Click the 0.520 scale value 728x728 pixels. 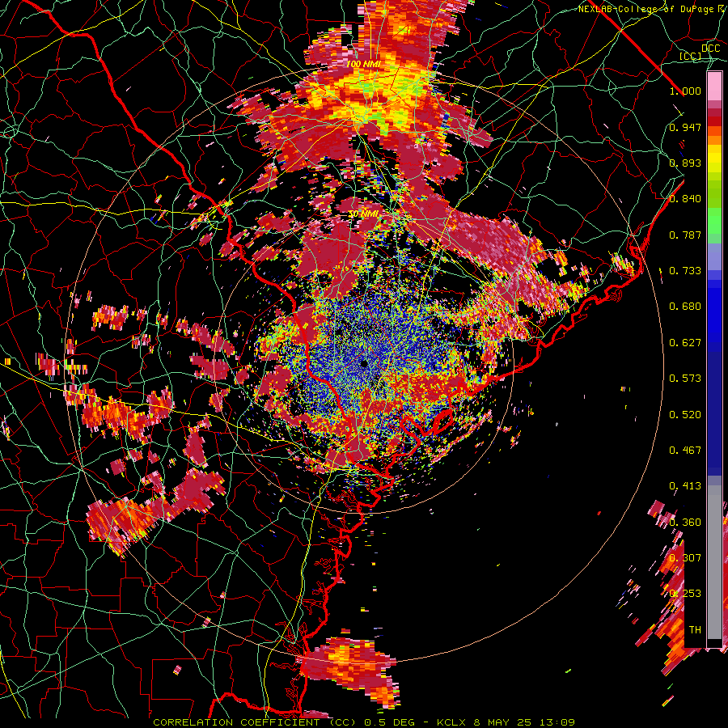coord(685,414)
